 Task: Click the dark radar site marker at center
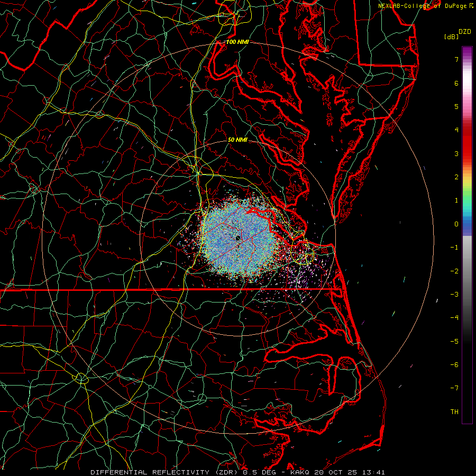pyautogui.click(x=238, y=238)
